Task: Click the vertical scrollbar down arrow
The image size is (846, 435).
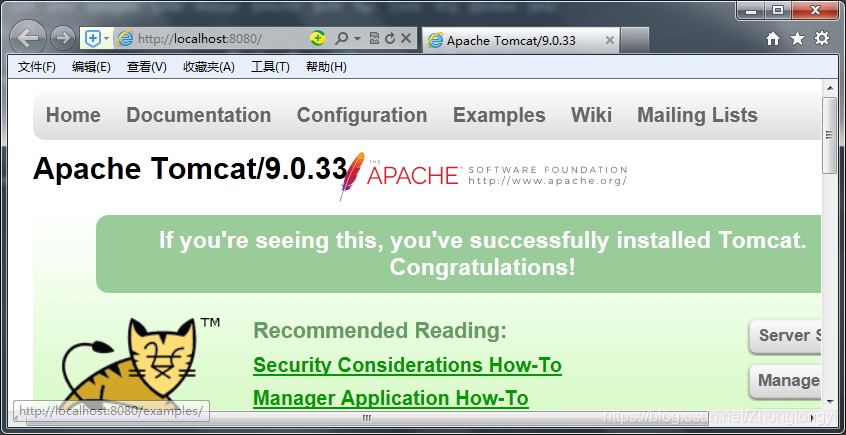Action: coord(829,402)
